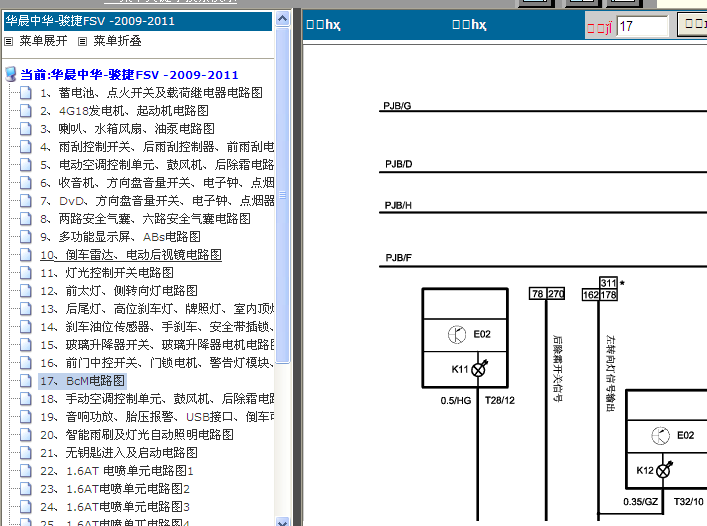
Task: Click the E02 transistor symbol above K11
Action: (x=457, y=335)
